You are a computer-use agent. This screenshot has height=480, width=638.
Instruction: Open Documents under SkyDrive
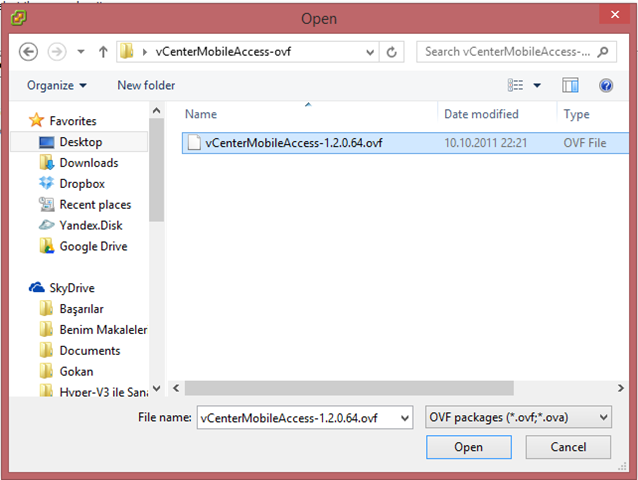click(x=90, y=351)
